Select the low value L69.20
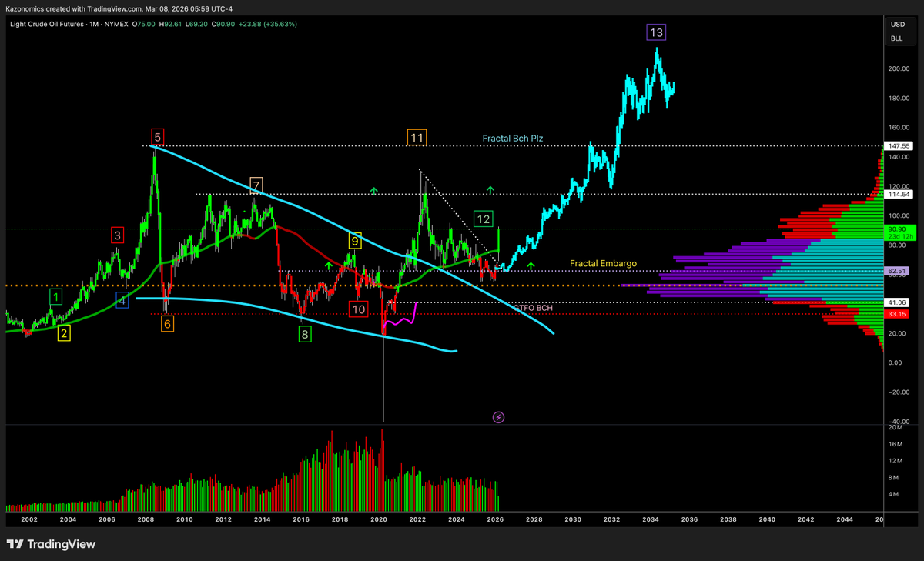The height and width of the screenshot is (561, 924). click(x=198, y=24)
